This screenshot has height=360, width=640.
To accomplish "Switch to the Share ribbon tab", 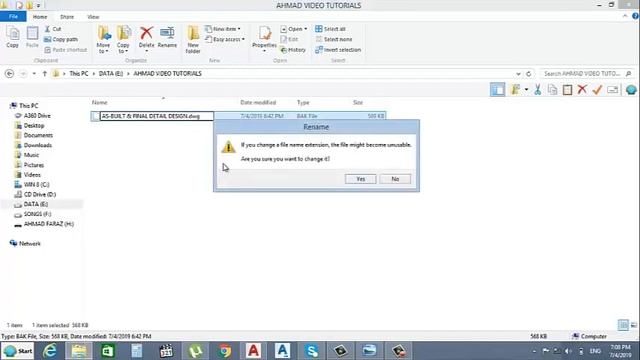I will point(67,17).
